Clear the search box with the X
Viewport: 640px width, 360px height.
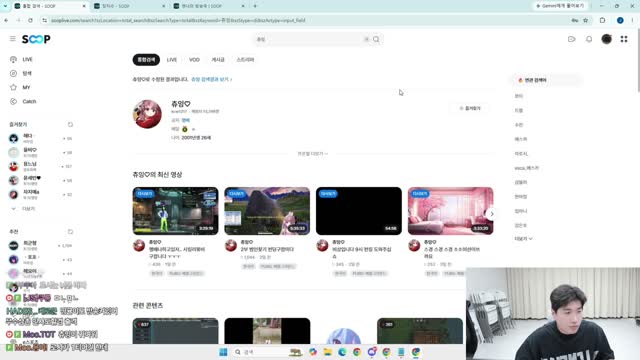click(x=366, y=39)
